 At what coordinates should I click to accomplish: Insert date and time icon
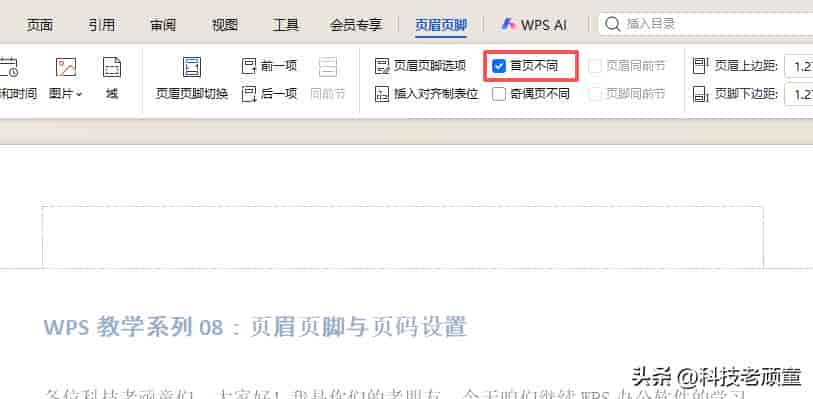9,67
